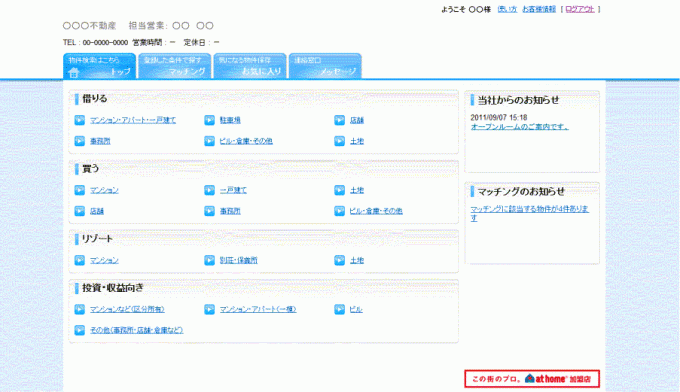Viewport: 680px width, 392px height.
Task: Switch to the マッチング tab
Action: coord(175,66)
